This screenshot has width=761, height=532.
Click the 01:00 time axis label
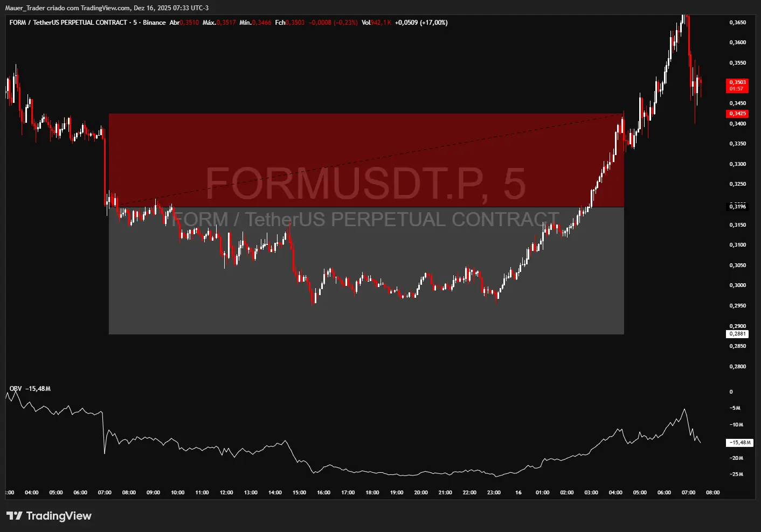(x=543, y=493)
